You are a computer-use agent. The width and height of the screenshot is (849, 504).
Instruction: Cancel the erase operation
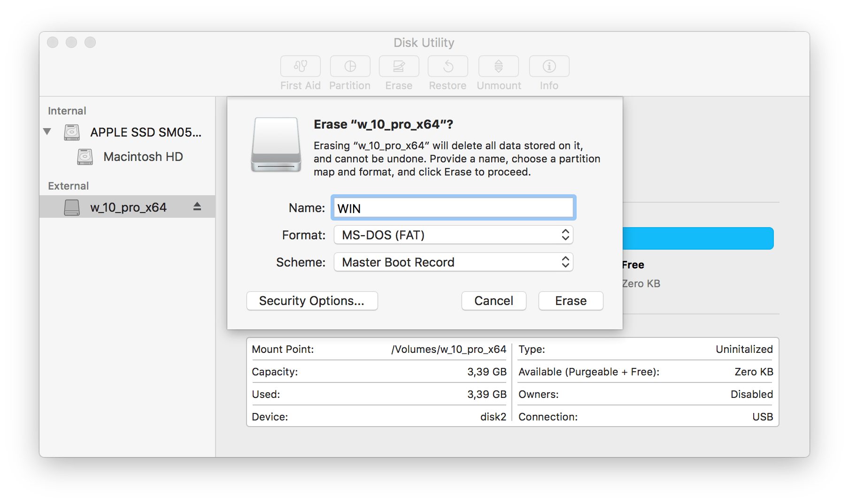coord(494,301)
